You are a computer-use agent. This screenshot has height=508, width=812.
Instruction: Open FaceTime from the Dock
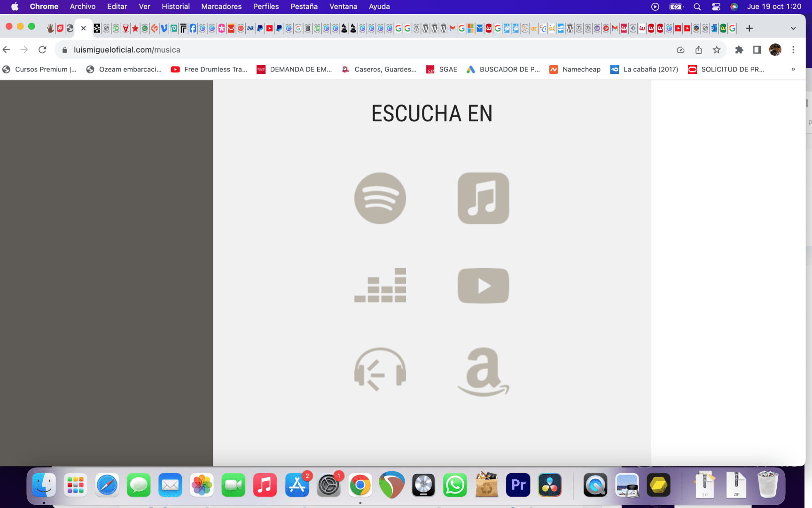point(234,485)
